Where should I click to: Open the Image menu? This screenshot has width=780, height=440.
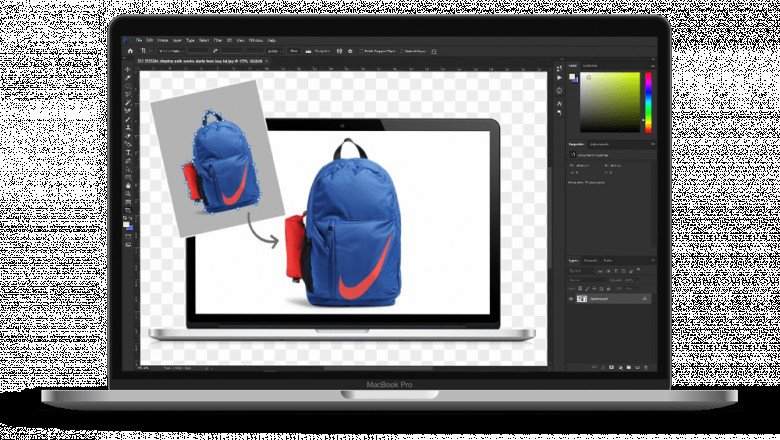163,40
